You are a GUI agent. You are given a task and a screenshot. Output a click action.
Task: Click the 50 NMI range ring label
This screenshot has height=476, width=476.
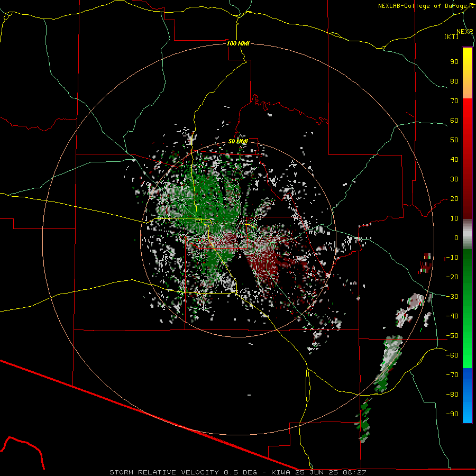pos(238,141)
